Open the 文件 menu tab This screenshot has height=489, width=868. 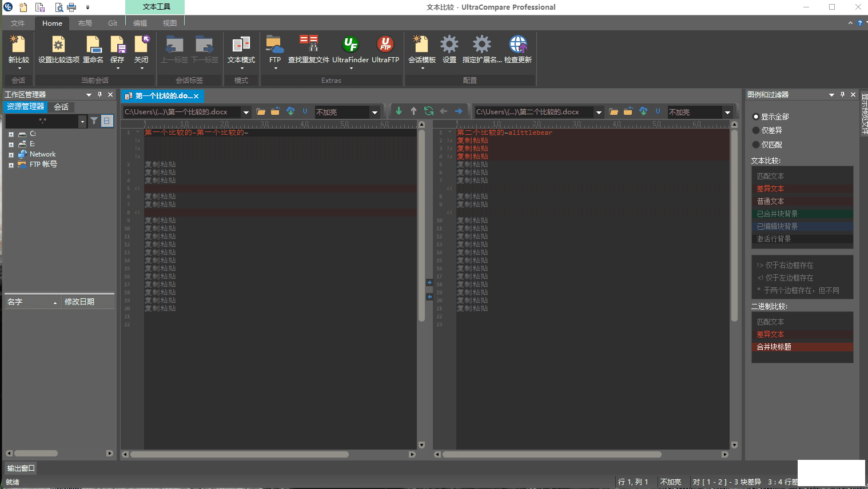coord(18,23)
